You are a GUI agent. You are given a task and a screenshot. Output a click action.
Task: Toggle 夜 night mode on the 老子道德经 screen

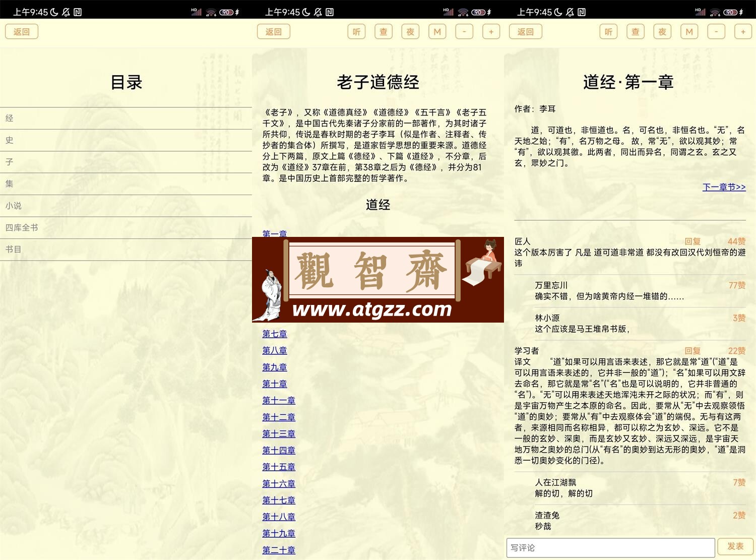click(410, 32)
